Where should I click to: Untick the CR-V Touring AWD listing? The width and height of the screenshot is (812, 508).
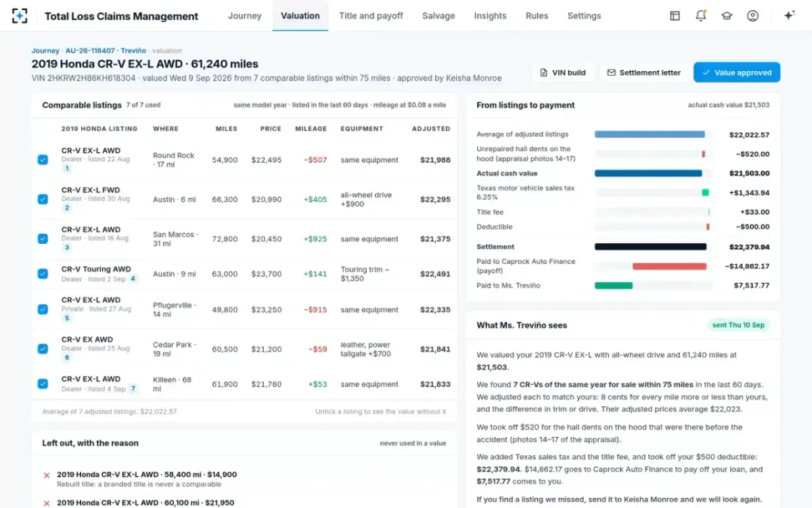[x=43, y=274]
